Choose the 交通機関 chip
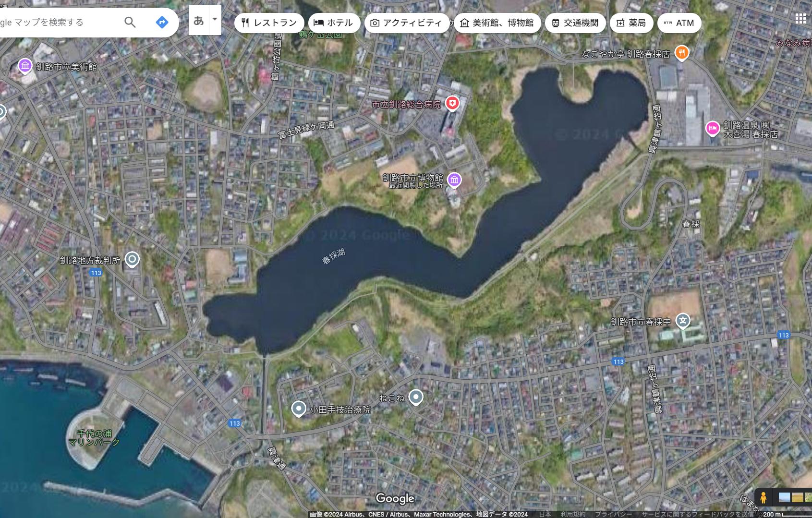This screenshot has height=518, width=812. (x=575, y=23)
